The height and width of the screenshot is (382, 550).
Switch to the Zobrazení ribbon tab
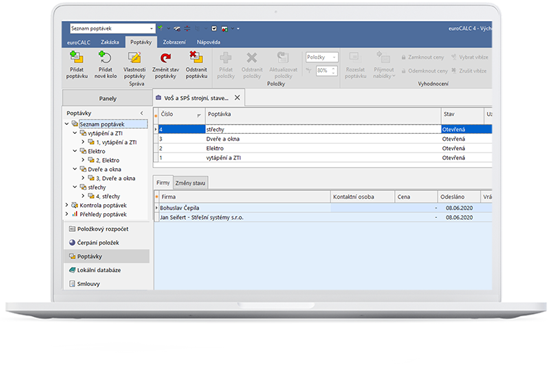(174, 42)
